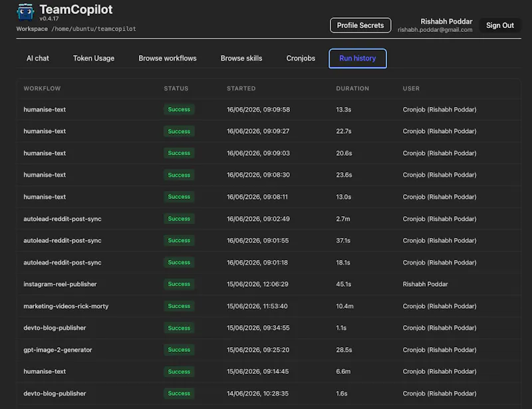Viewport: 532px width, 409px height.
Task: Click Success badge of gpt-image-2-generator row
Action: [x=179, y=350]
